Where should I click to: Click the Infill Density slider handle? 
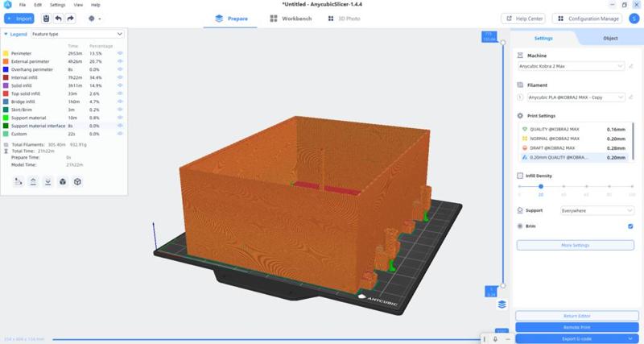coord(541,186)
